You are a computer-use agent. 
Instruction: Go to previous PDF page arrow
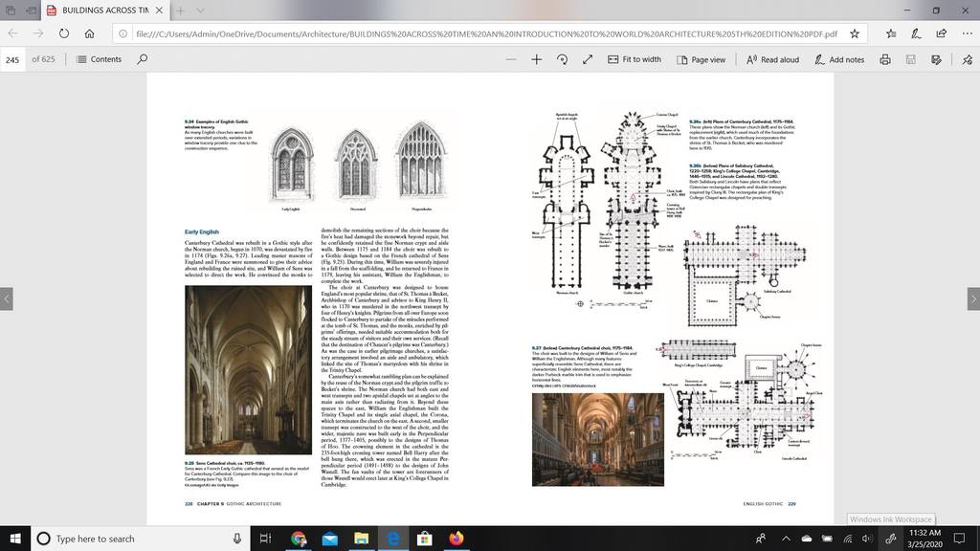tap(7, 298)
